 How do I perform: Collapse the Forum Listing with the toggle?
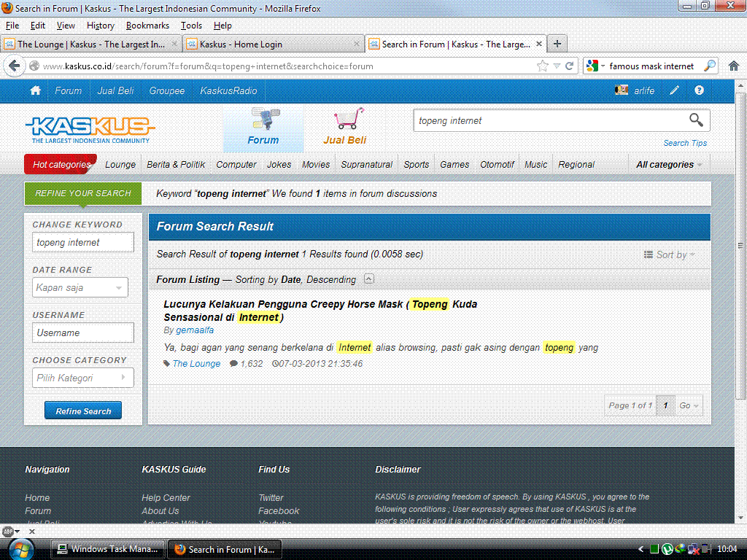click(368, 279)
